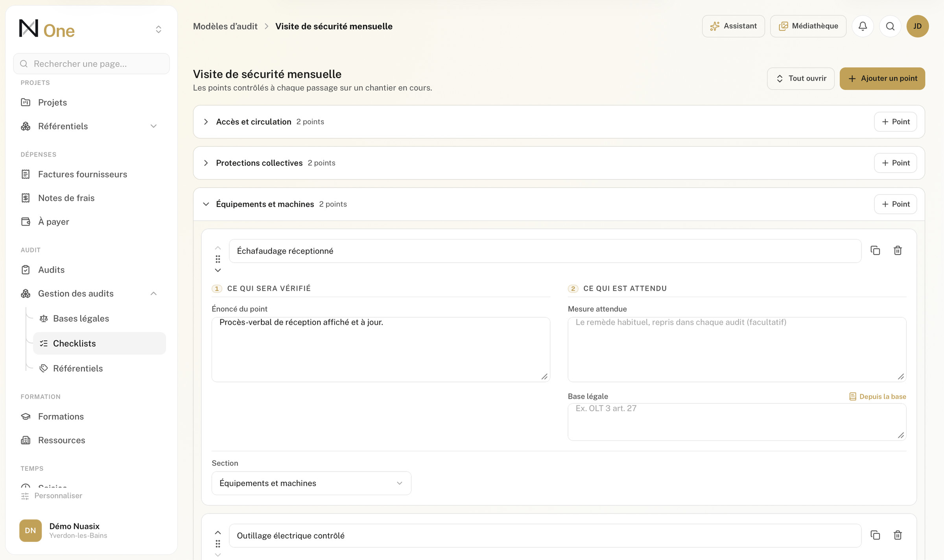Click the Nuasix One logo
The image size is (944, 560).
tap(47, 29)
